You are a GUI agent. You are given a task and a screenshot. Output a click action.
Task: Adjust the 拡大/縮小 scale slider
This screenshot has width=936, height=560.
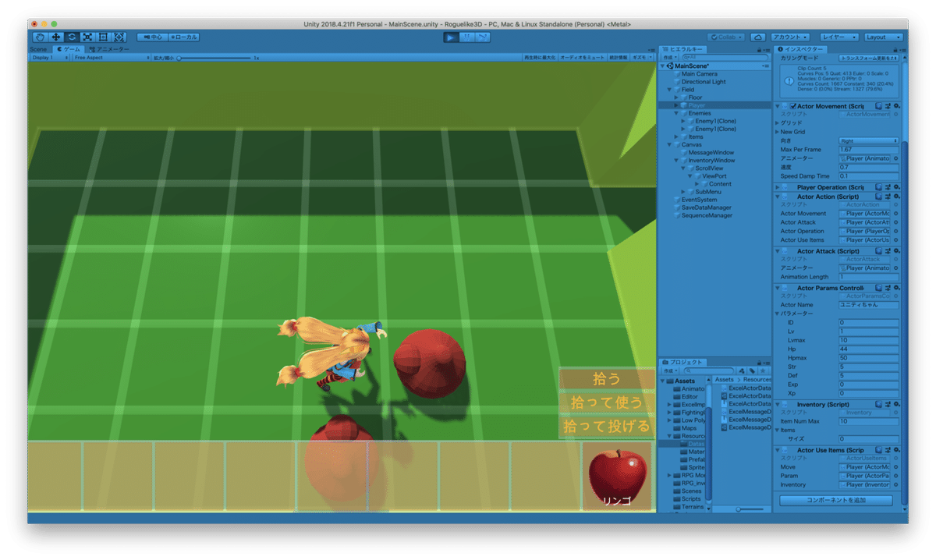214,58
